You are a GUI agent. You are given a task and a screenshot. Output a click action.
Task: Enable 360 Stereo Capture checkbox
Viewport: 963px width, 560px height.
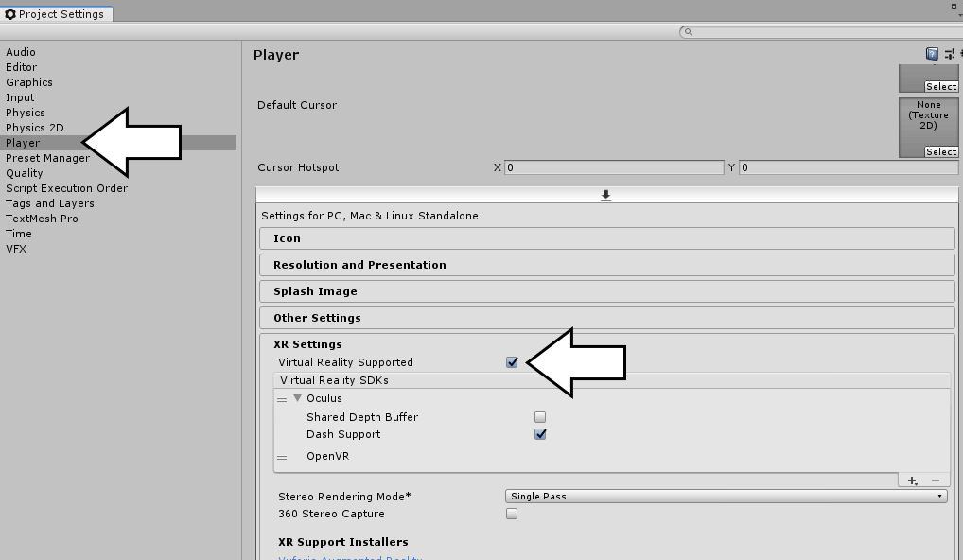[512, 514]
